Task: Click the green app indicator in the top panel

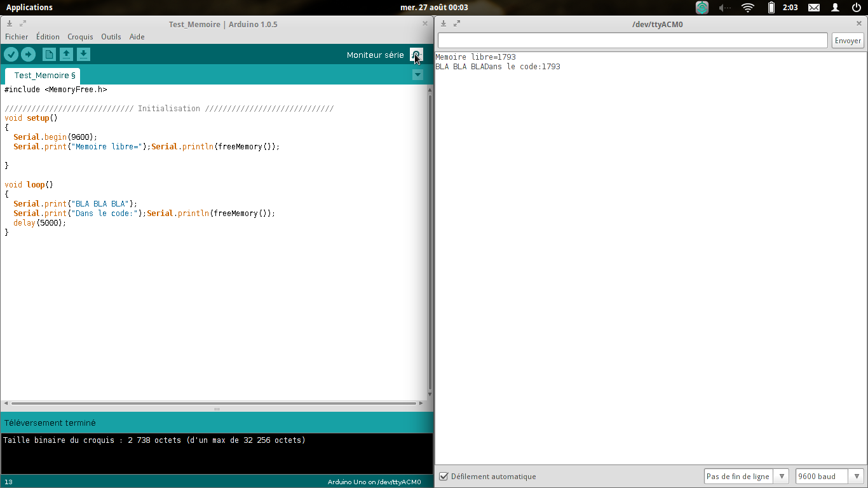Action: (702, 8)
